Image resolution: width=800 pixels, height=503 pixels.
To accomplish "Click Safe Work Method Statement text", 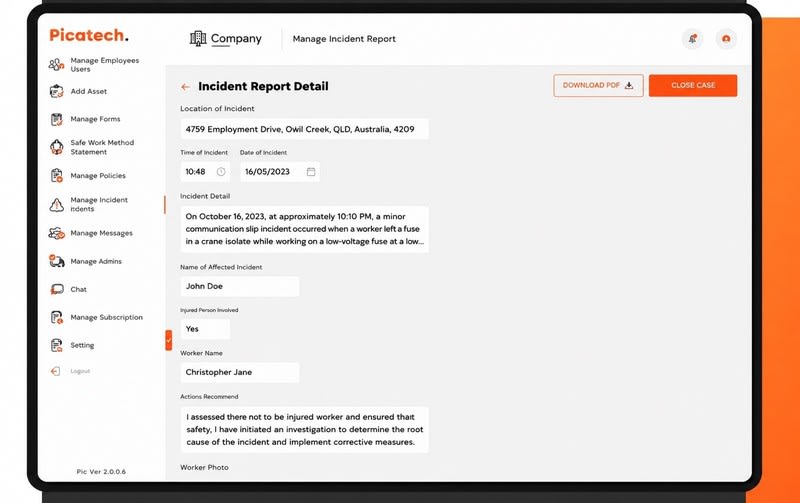I will click(x=102, y=147).
